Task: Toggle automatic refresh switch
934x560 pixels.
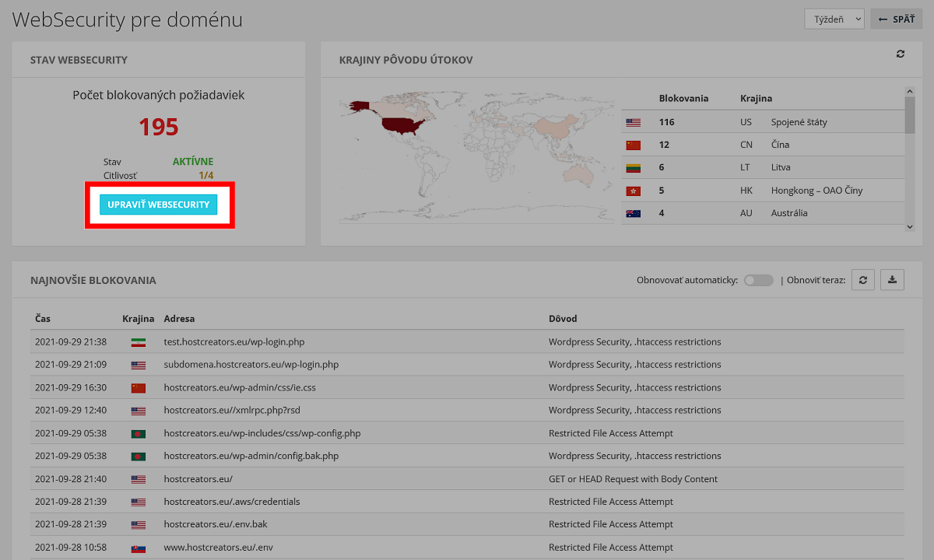Action: click(x=758, y=280)
